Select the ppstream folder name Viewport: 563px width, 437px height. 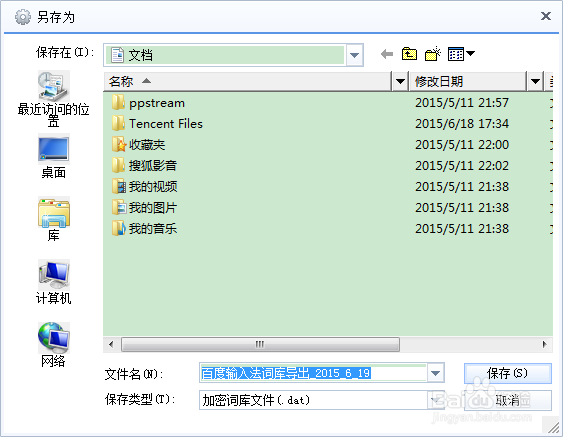point(157,103)
